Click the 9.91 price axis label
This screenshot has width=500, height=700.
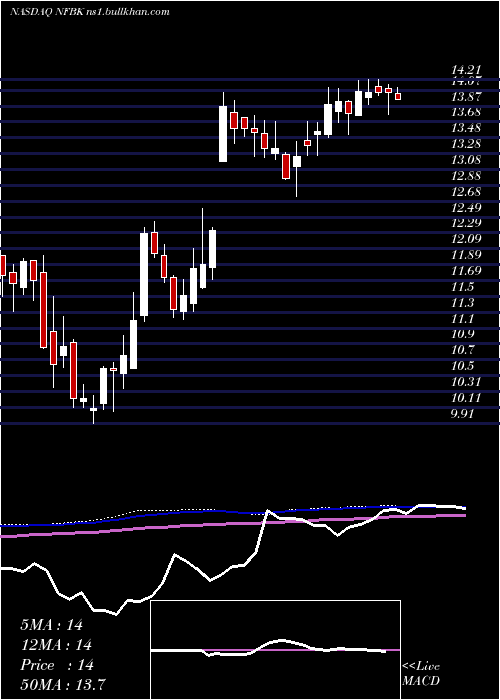click(x=462, y=413)
